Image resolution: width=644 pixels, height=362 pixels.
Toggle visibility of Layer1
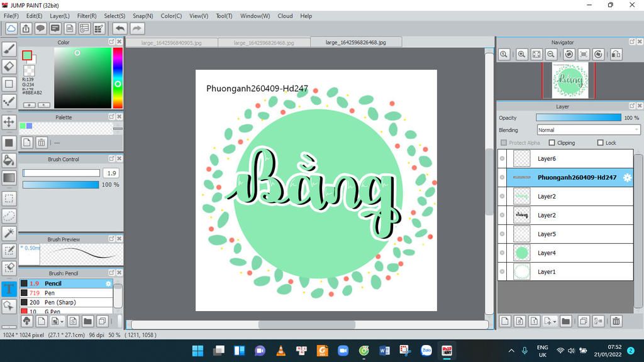[x=502, y=271]
